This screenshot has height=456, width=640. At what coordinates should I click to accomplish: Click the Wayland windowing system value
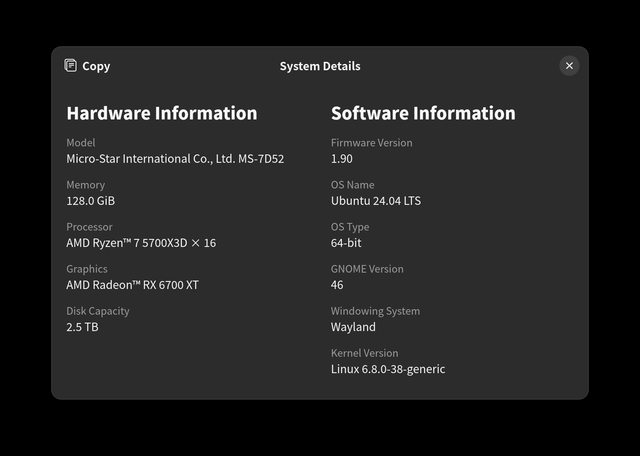click(353, 327)
